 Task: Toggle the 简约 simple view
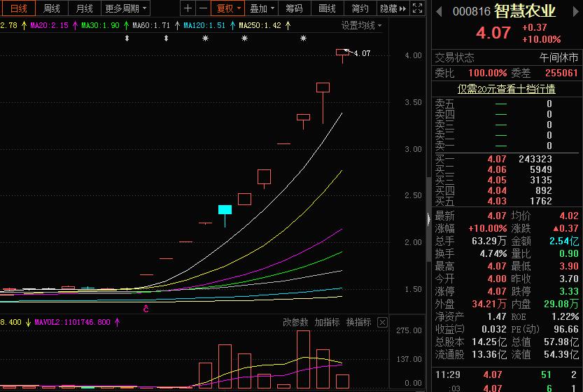360,8
